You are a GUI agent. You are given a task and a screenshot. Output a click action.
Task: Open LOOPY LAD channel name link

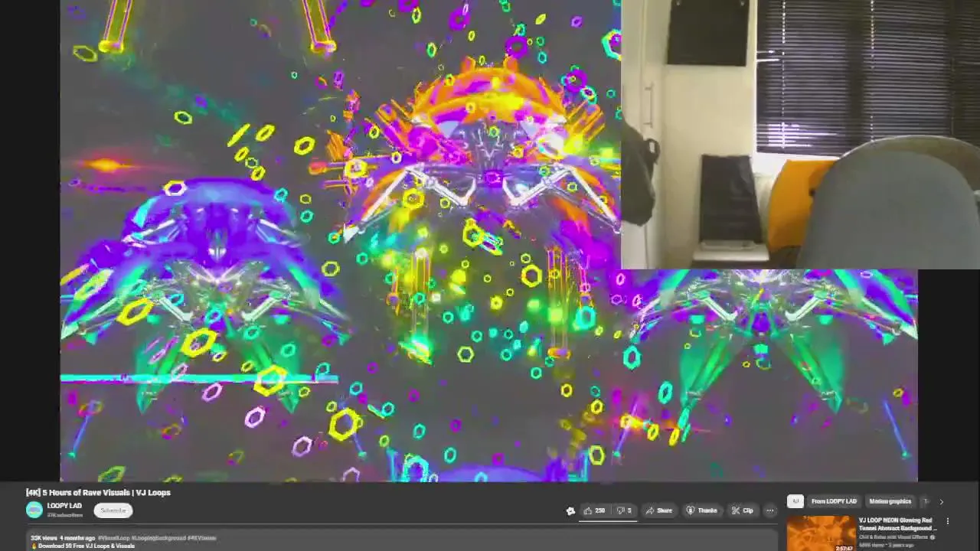(x=64, y=506)
